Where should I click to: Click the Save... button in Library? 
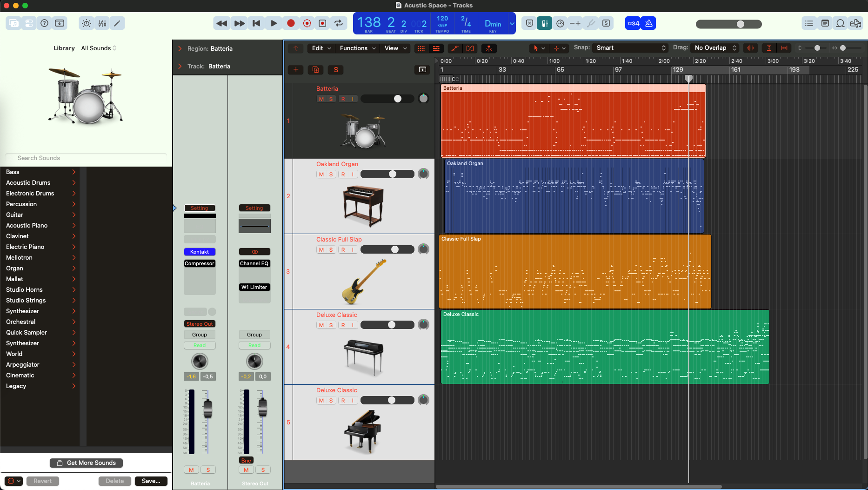[x=151, y=481]
